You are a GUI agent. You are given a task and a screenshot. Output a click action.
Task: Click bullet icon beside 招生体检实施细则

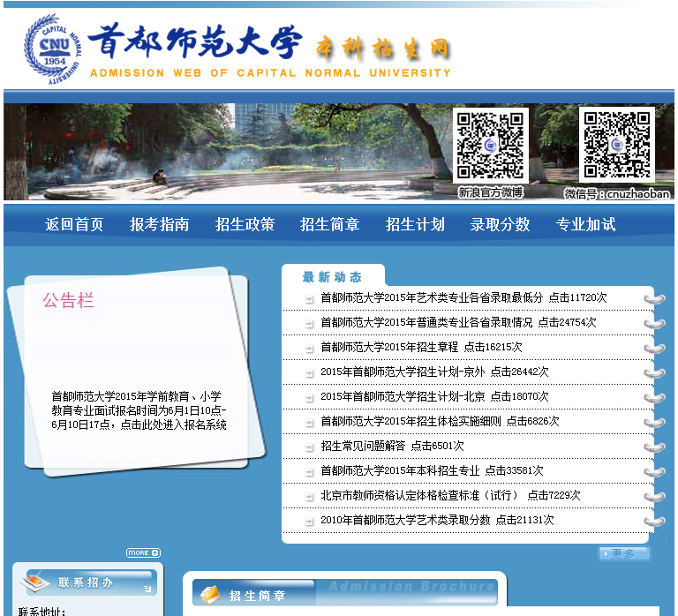pyautogui.click(x=309, y=422)
